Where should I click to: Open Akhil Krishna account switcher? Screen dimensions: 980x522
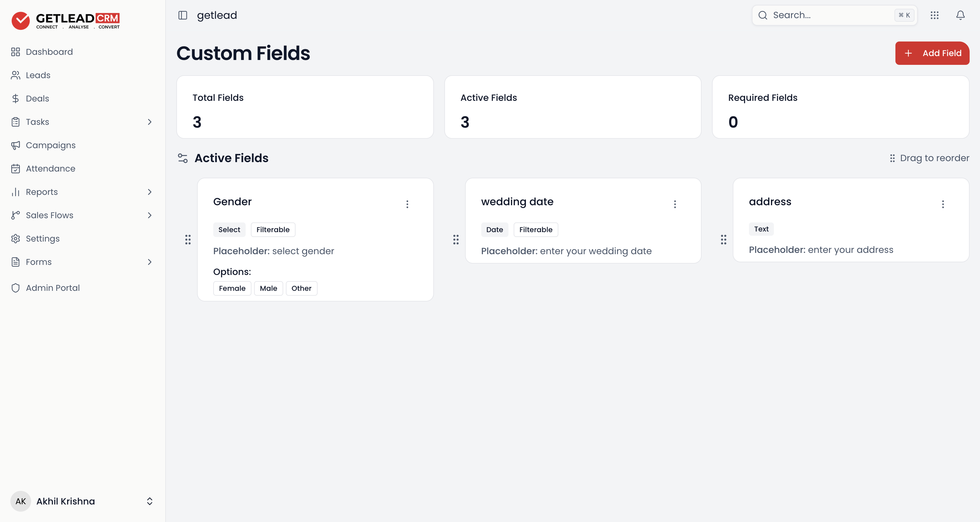tap(82, 501)
